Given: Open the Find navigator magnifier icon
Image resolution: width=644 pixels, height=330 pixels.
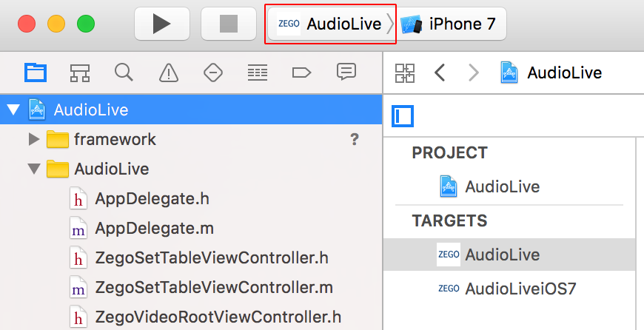Looking at the screenshot, I should (124, 73).
